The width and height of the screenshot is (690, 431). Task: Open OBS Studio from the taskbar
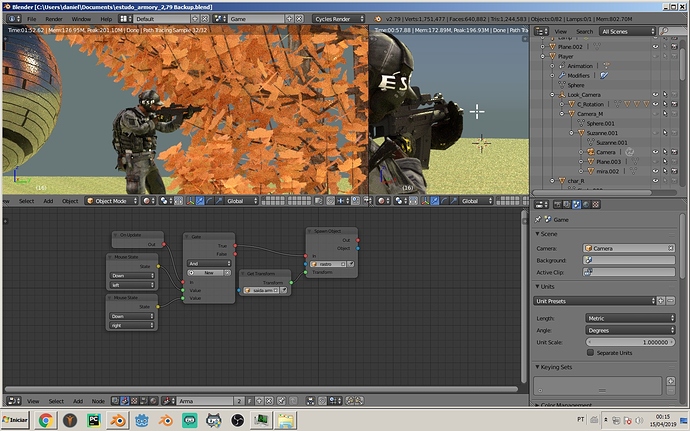click(x=238, y=420)
